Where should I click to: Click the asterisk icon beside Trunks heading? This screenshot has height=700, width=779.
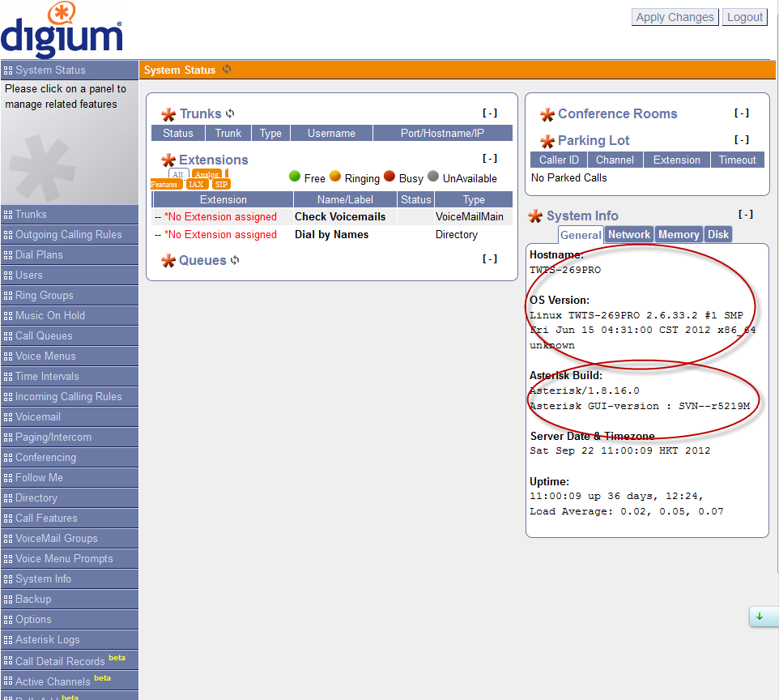[168, 114]
